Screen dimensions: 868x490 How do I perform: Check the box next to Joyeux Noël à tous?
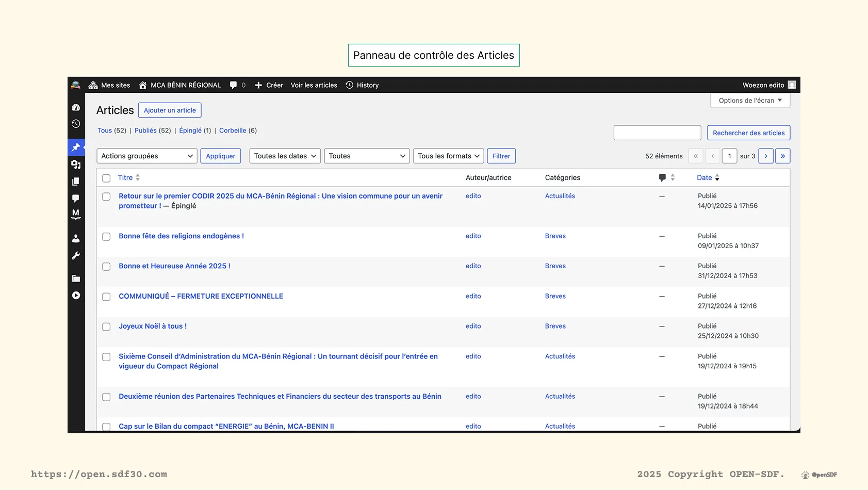(x=106, y=326)
